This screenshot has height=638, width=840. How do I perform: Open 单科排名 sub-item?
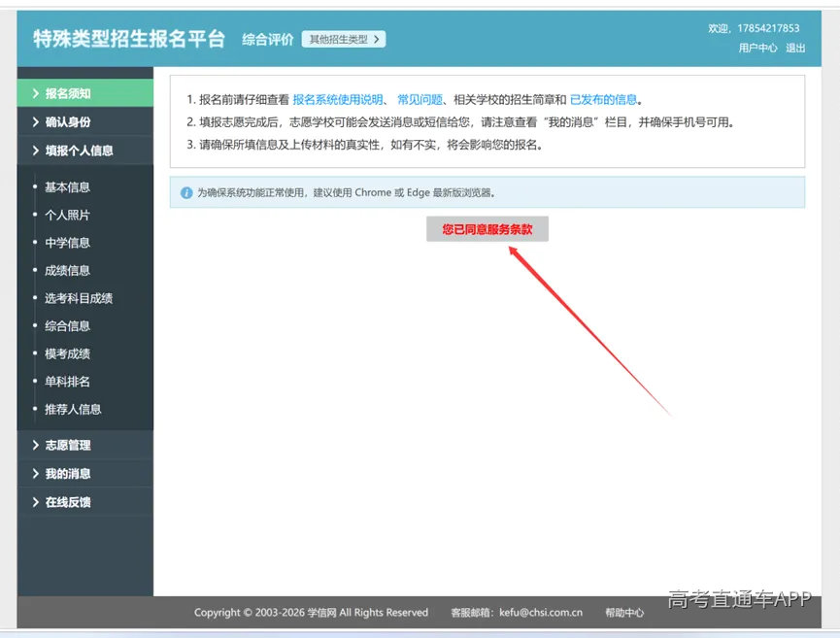point(67,382)
